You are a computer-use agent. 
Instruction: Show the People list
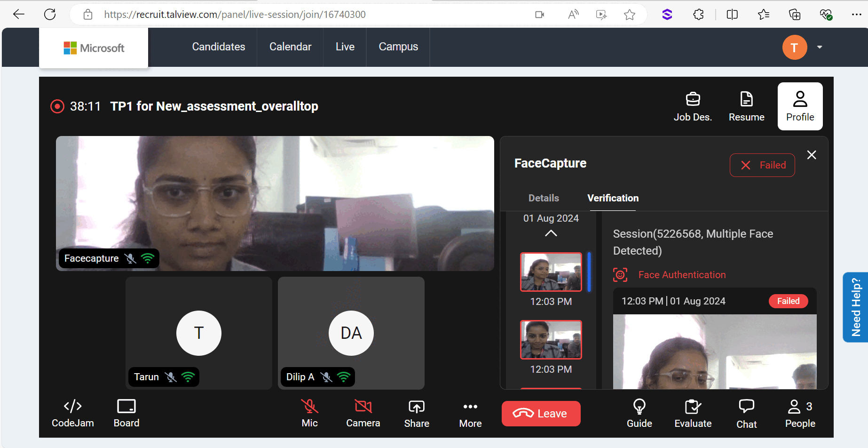pos(800,413)
